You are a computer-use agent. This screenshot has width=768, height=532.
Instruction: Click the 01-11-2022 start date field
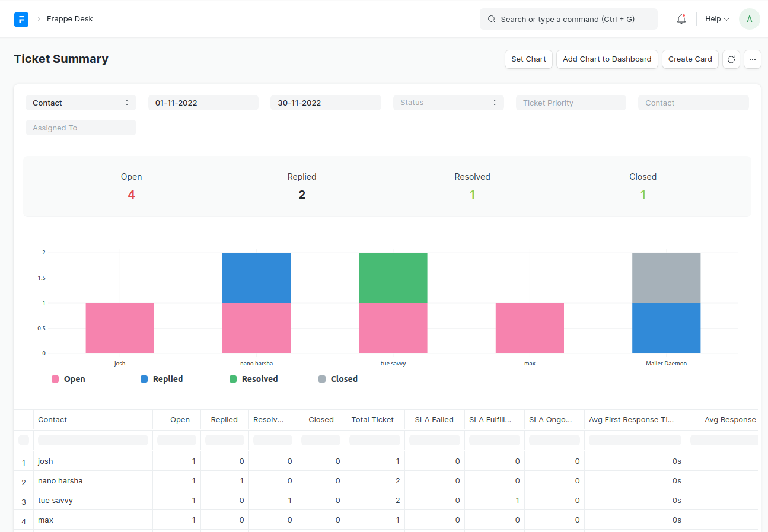[x=203, y=103]
